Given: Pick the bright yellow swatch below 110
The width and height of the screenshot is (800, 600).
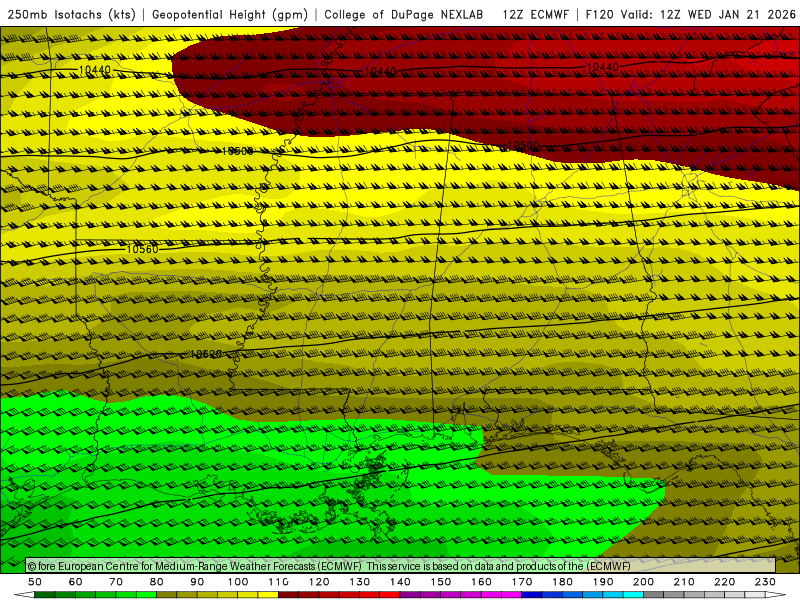Looking at the screenshot, I should point(268,594).
